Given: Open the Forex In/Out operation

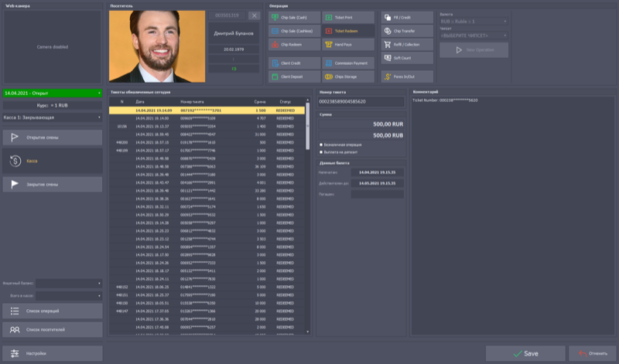Looking at the screenshot, I should [x=388, y=77].
